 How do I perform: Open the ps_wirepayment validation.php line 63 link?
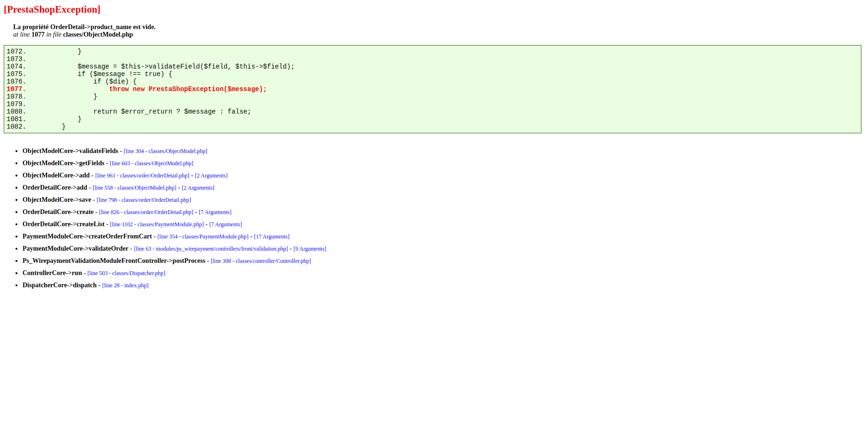[x=210, y=249]
